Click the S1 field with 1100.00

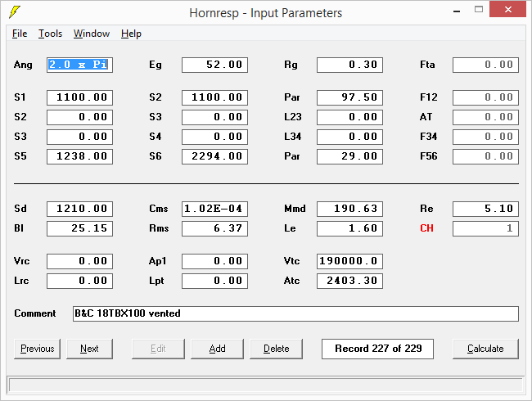[79, 97]
